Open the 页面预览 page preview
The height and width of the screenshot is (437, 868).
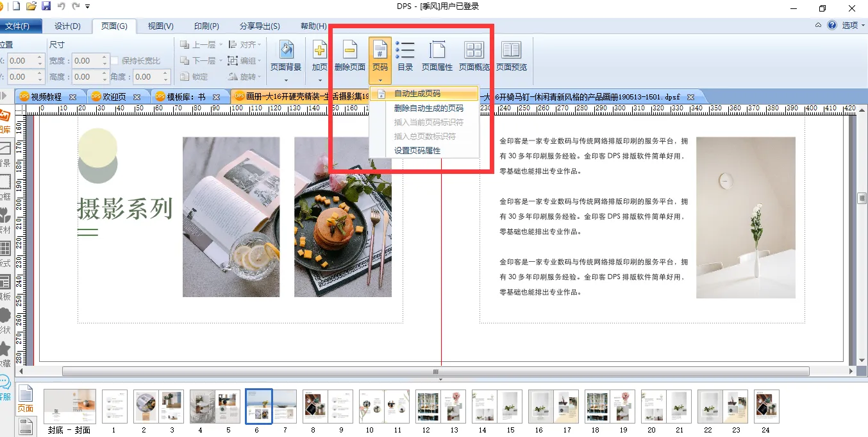tap(512, 55)
